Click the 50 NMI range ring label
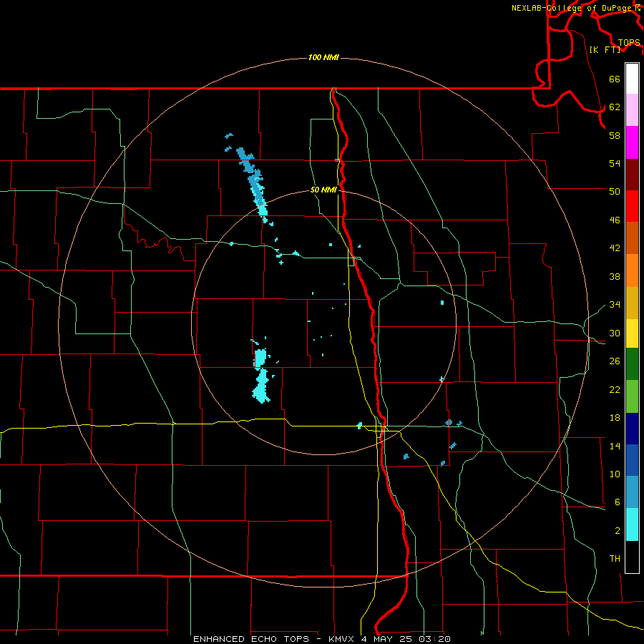Viewport: 644px width, 644px height. click(323, 190)
